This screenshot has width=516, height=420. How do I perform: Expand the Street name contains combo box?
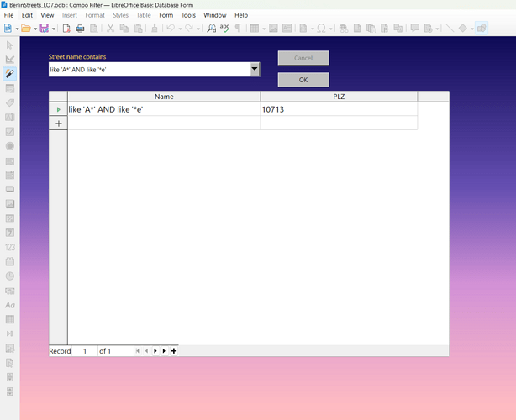255,70
